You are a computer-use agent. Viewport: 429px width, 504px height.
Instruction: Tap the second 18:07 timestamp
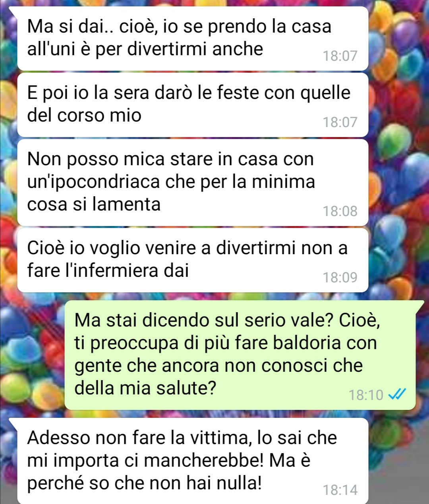(x=340, y=122)
